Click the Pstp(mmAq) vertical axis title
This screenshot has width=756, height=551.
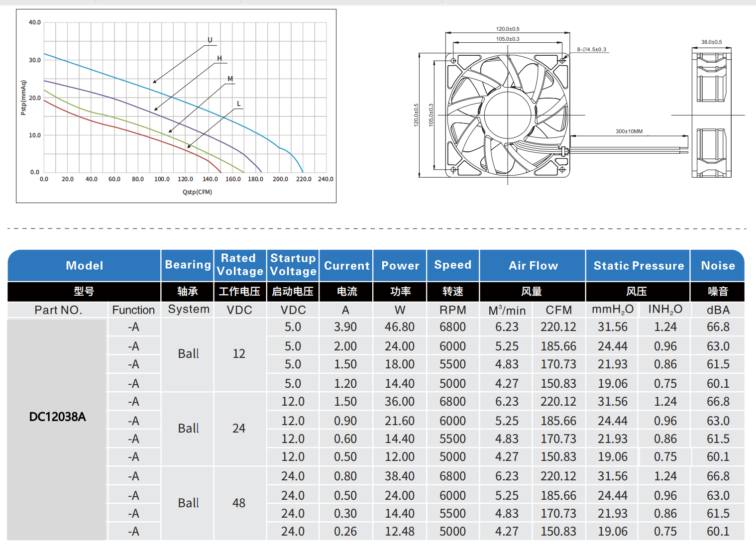click(x=23, y=98)
